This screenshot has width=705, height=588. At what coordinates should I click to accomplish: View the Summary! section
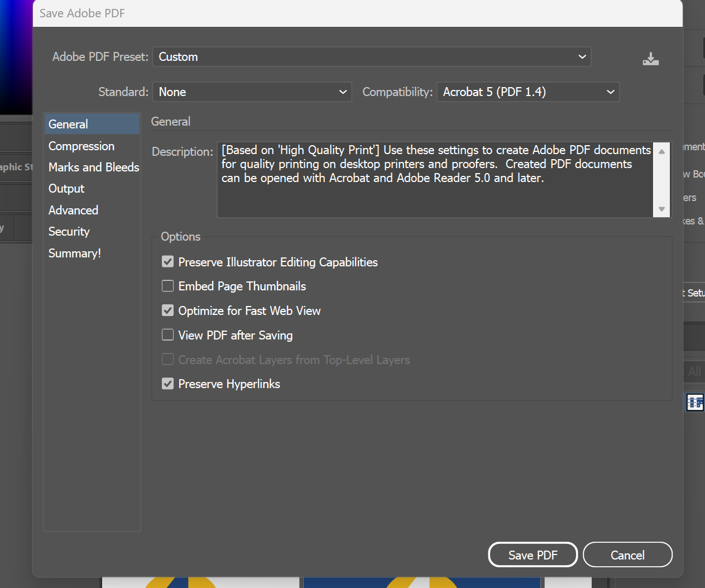point(74,253)
